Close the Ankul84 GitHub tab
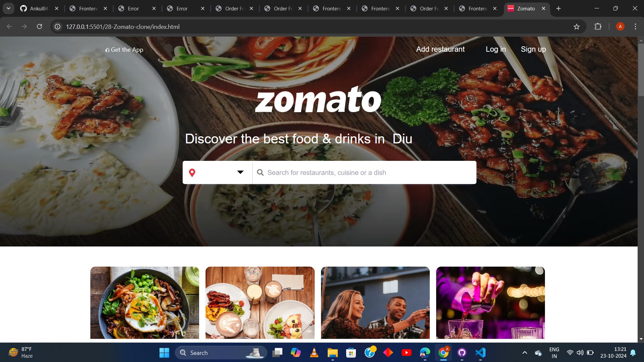Image resolution: width=644 pixels, height=362 pixels. click(57, 8)
